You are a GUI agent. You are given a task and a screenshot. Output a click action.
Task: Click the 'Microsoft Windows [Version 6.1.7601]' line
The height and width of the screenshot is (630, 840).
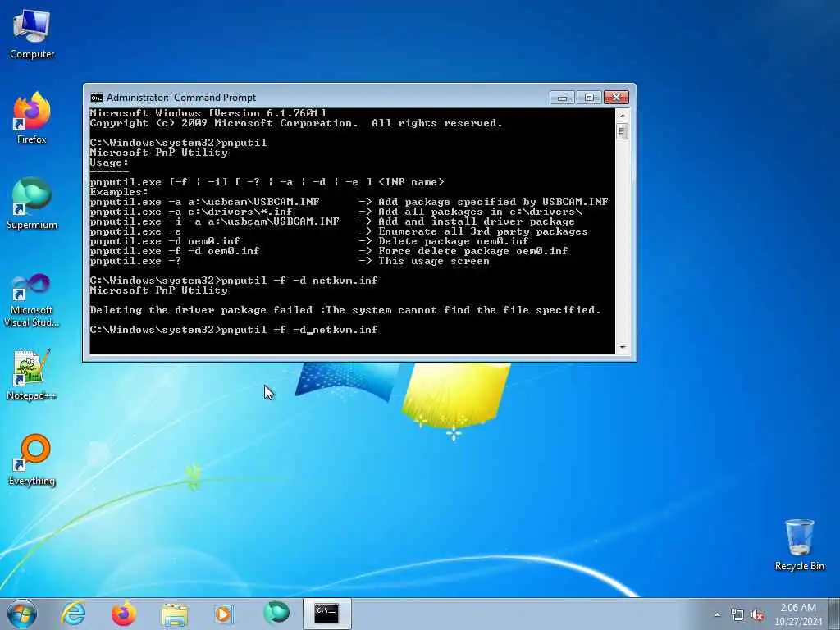pyautogui.click(x=208, y=113)
